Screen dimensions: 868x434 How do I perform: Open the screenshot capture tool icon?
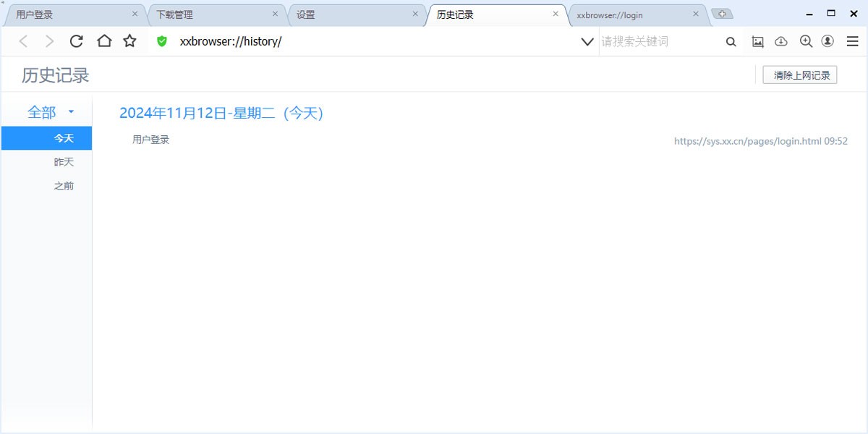[757, 42]
